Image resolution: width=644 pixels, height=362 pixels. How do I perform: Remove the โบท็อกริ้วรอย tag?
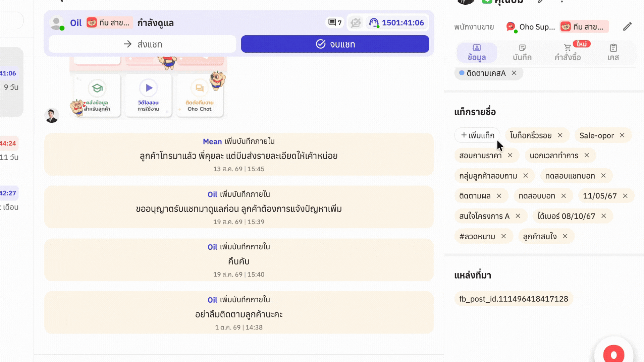coord(560,135)
